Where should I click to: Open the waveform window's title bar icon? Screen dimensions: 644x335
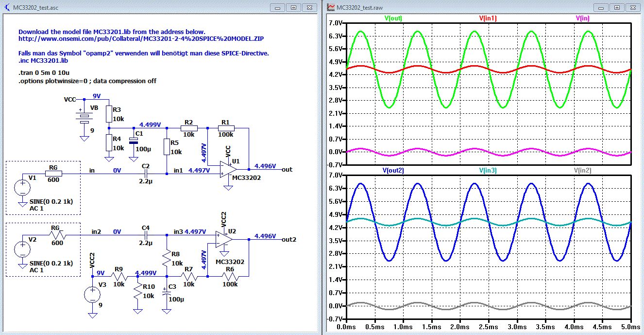[x=330, y=8]
